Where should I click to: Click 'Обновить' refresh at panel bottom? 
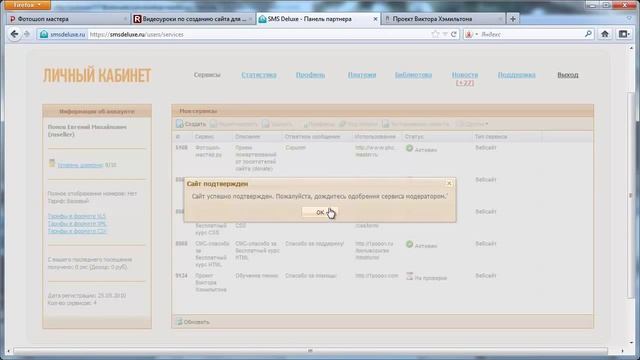[193, 322]
